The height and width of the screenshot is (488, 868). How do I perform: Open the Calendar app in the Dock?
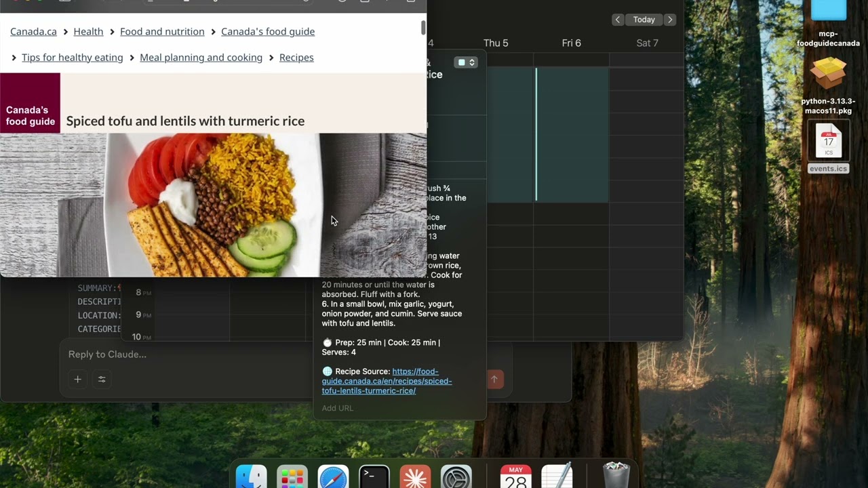click(x=516, y=478)
